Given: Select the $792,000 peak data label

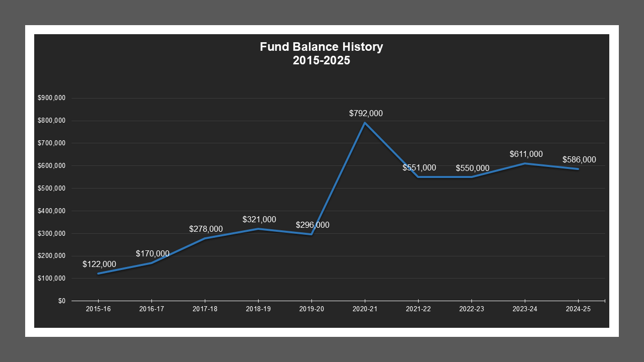Looking at the screenshot, I should (366, 114).
